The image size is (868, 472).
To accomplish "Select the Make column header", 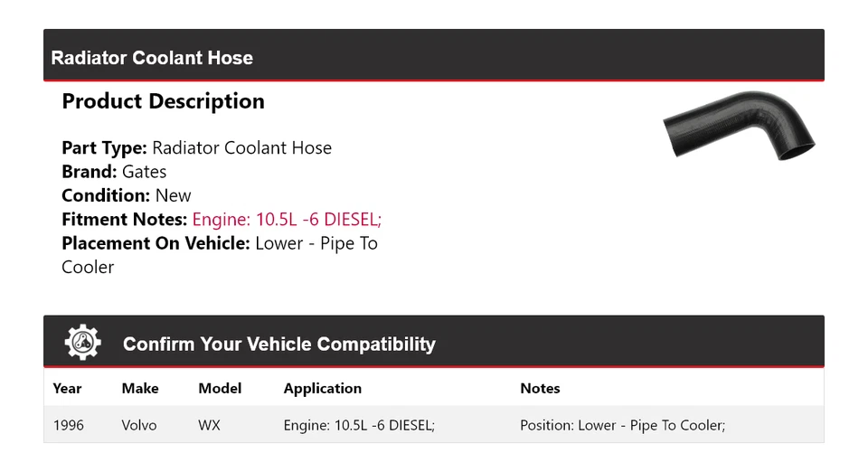I will [x=140, y=389].
